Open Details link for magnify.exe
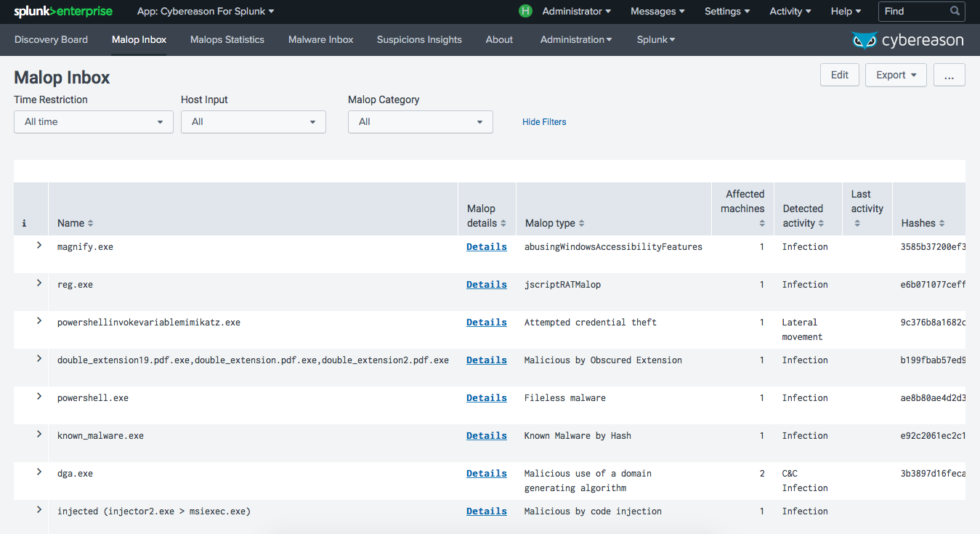Viewport: 980px width, 534px height. 487,247
